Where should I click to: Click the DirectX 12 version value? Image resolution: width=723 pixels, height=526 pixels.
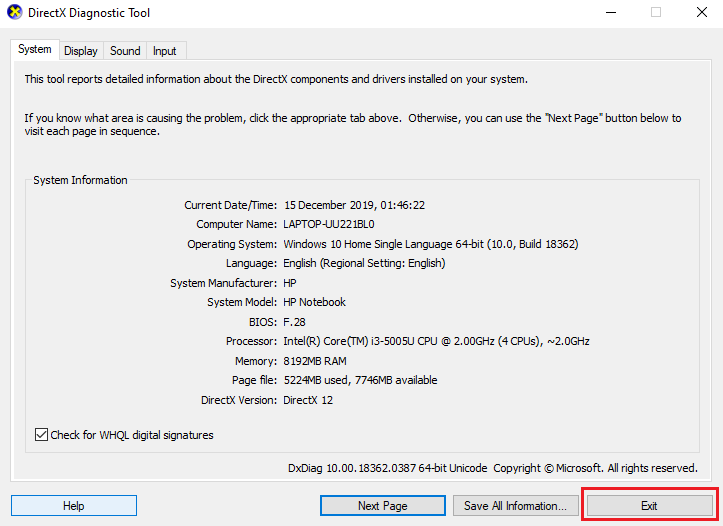[308, 400]
